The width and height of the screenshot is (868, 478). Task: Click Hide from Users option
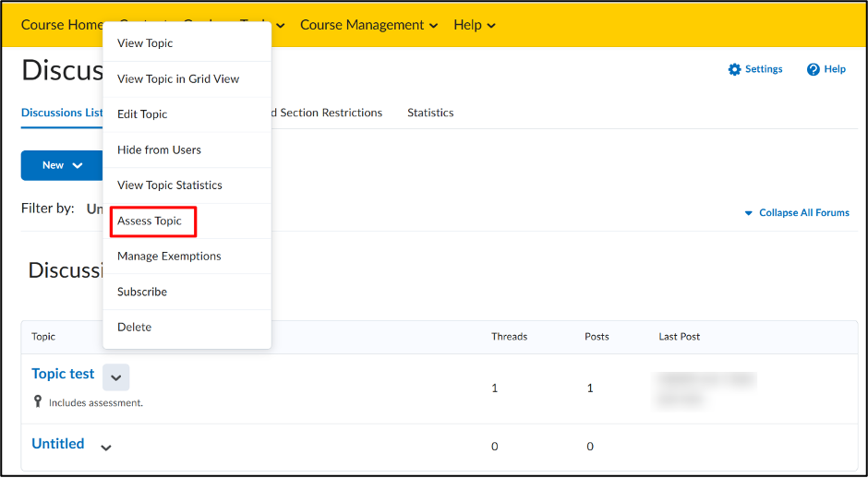tap(159, 150)
